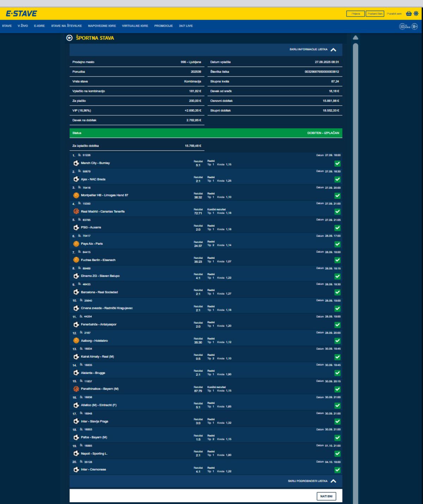Open the V živo menu item
Viewport: 423px width, 504px height.
23,26
